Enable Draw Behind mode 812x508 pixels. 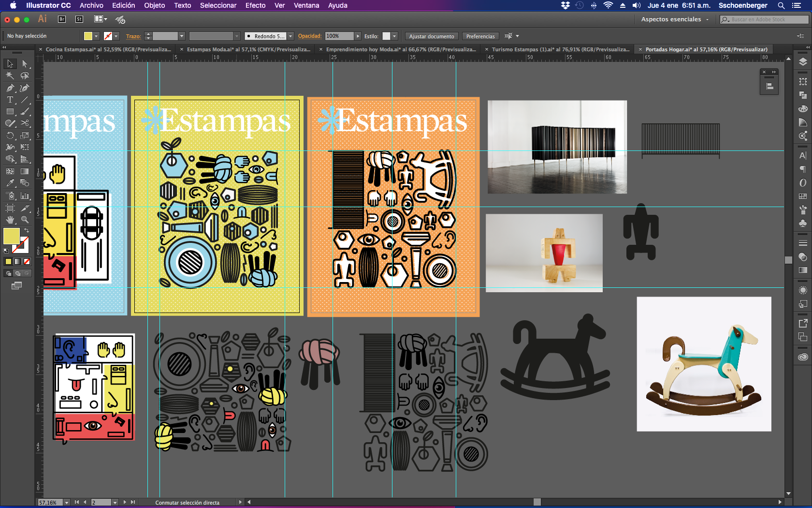(17, 273)
